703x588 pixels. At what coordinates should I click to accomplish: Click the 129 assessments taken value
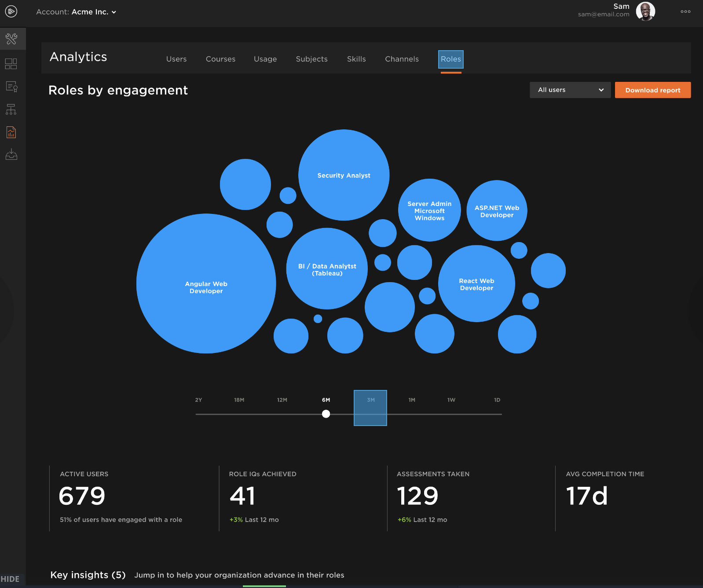(x=417, y=496)
